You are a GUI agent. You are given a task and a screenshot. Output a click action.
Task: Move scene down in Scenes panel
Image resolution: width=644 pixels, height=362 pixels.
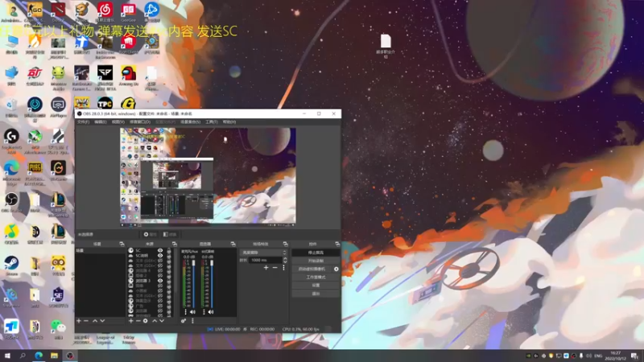(102, 320)
